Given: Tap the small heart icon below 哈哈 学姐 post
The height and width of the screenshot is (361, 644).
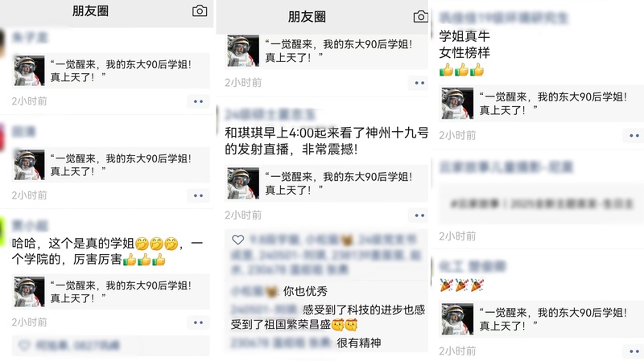Looking at the screenshot, I should click(24, 346).
